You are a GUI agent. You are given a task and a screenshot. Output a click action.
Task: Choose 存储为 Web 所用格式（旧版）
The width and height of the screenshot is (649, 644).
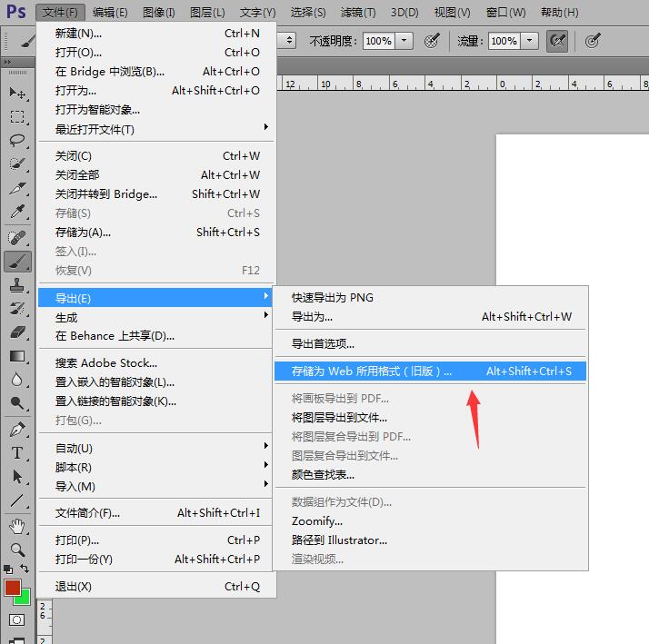point(371,371)
